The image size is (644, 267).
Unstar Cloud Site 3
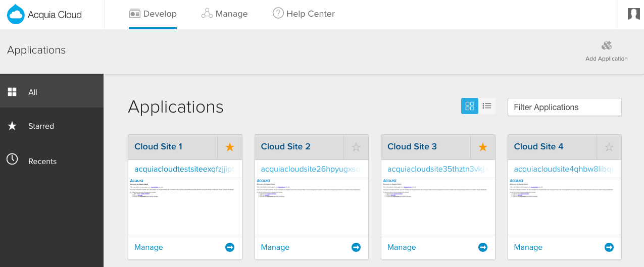483,147
